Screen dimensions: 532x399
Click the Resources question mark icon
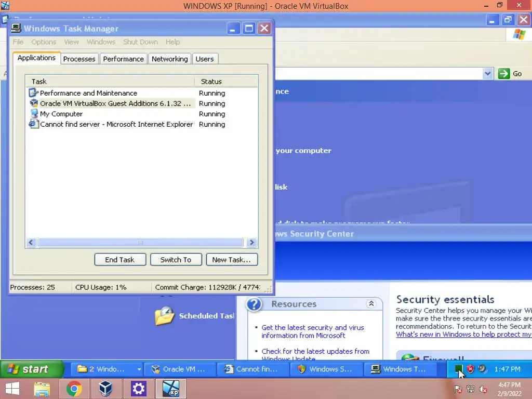tap(254, 304)
